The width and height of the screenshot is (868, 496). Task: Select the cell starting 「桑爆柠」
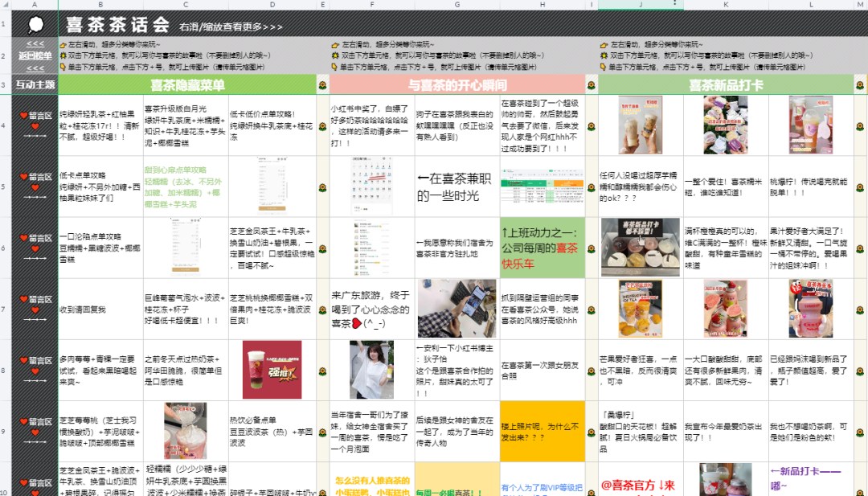641,432
